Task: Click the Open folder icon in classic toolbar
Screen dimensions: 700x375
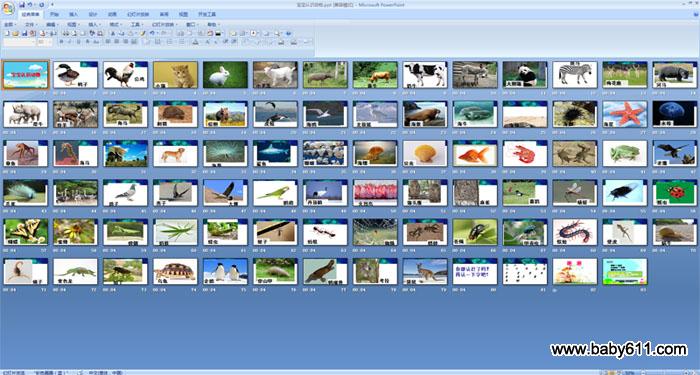Action: [x=15, y=33]
